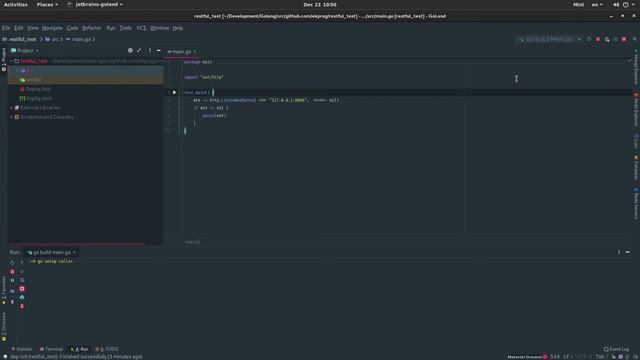
Task: Open the Database side panel
Action: click(636, 167)
